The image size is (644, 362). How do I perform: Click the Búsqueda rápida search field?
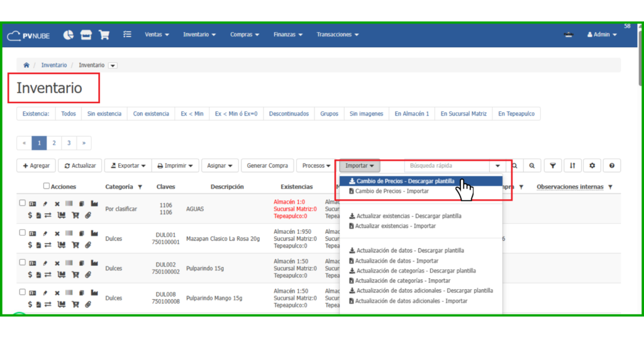(447, 166)
